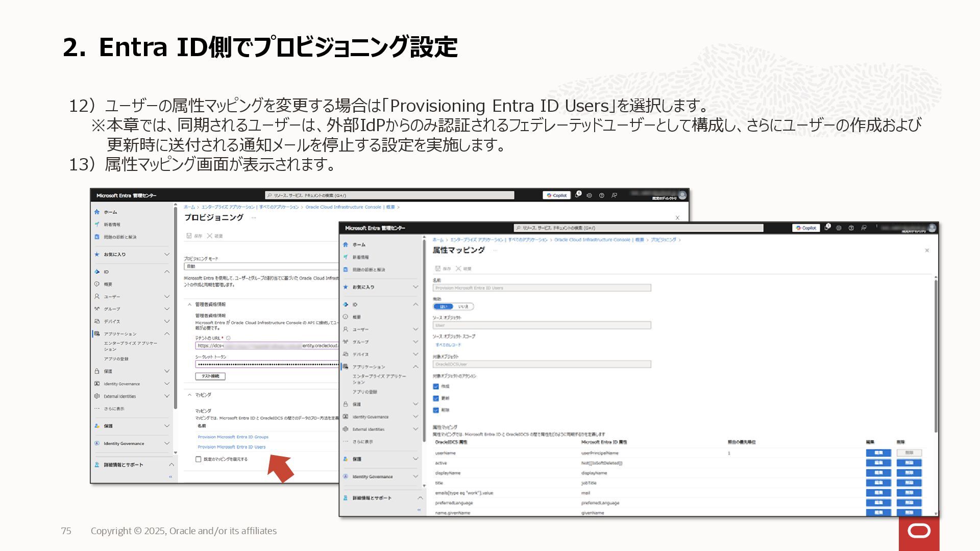The image size is (980, 551).
Task: Click Groups icon in Provisioning window sidebar
Action: tap(97, 309)
